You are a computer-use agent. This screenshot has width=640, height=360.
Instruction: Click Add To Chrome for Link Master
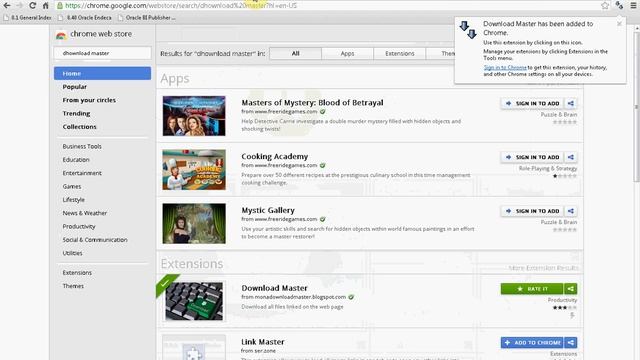point(532,342)
